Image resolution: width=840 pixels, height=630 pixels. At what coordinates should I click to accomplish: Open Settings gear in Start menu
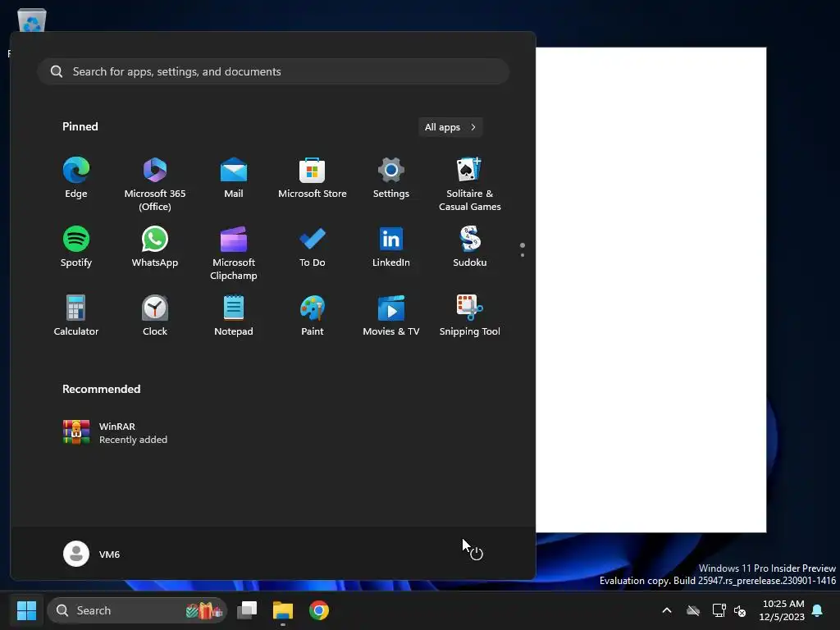(391, 178)
